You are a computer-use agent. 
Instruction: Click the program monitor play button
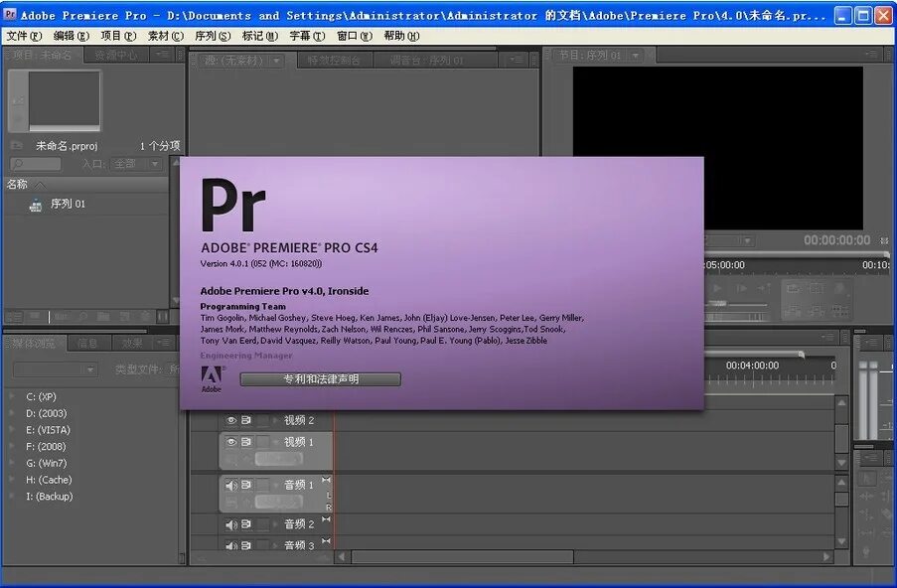(717, 288)
